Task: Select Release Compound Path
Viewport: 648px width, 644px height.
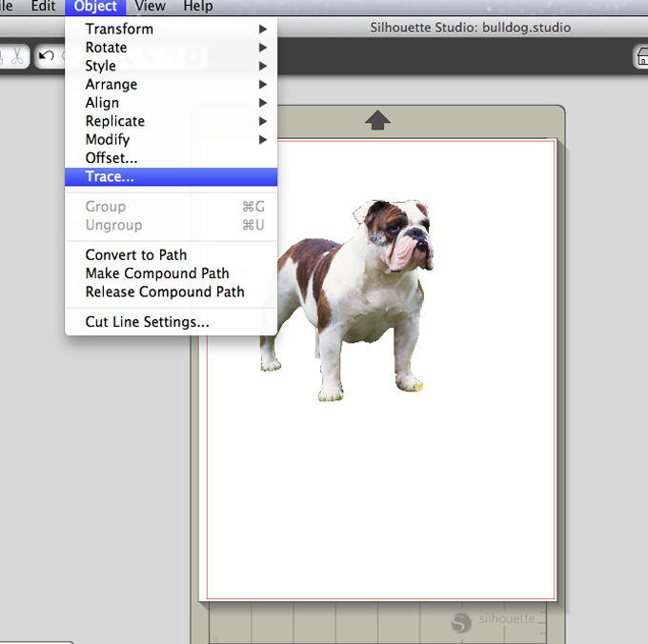Action: 172,292
